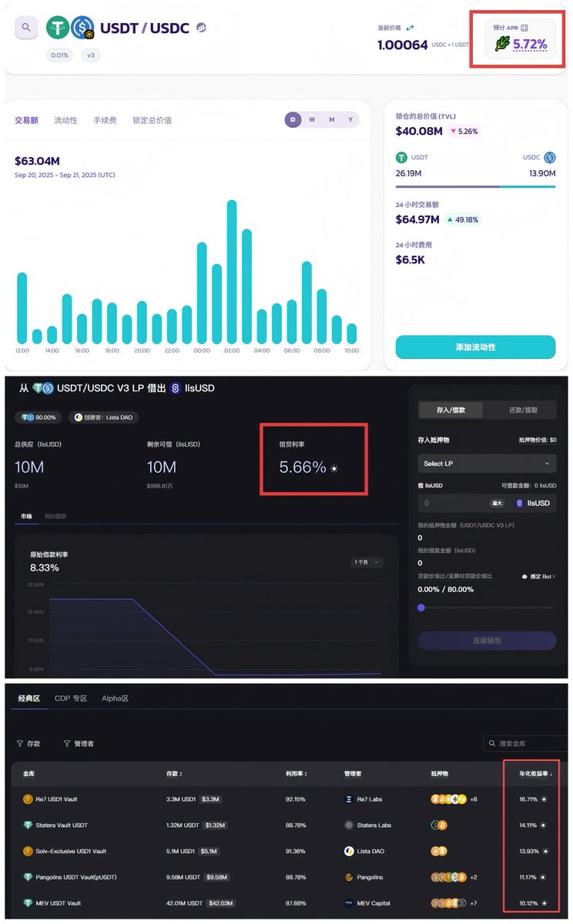573x924 pixels.
Task: Click the tallest bar at 02:00 in chart
Action: 231,272
